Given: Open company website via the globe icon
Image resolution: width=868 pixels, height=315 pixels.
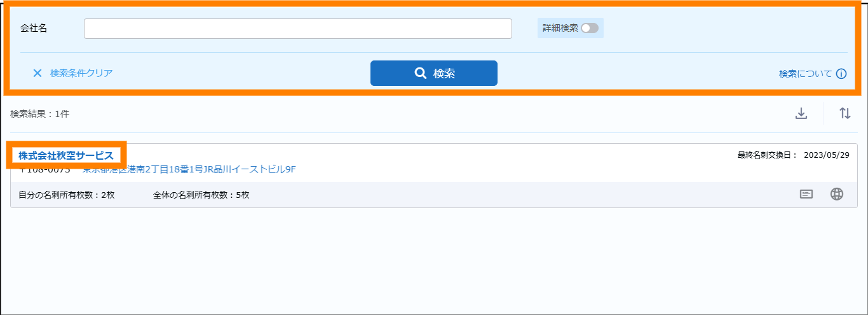Looking at the screenshot, I should [837, 195].
